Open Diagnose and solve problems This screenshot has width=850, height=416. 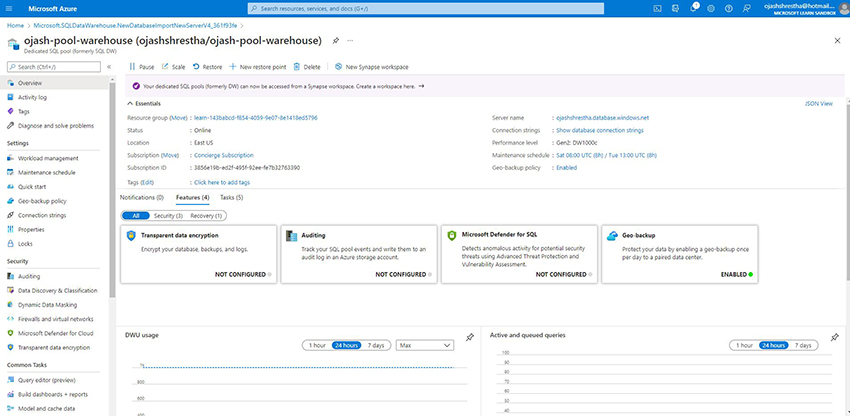[x=54, y=126]
